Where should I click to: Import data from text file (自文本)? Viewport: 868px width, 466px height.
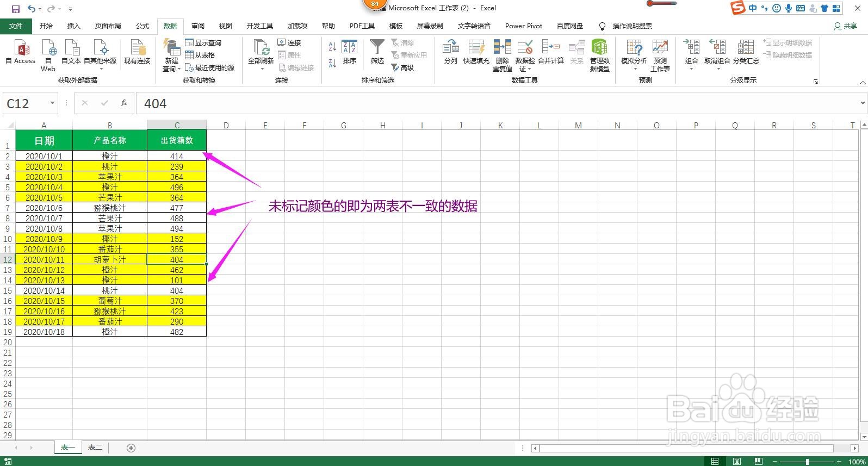71,53
